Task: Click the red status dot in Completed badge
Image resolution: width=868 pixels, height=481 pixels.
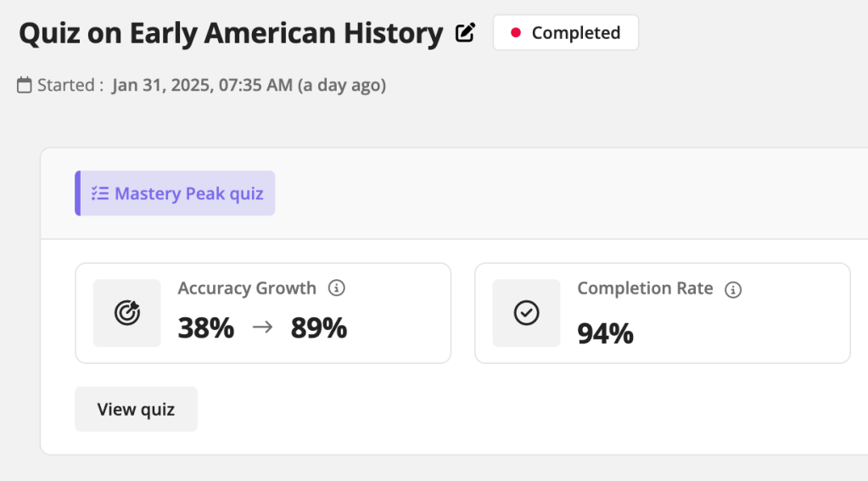Action: [515, 33]
